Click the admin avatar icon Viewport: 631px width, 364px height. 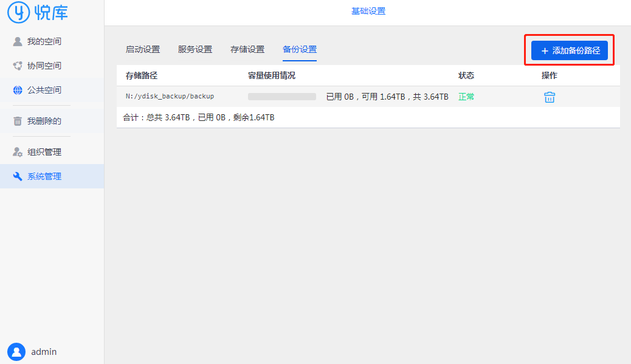16,352
